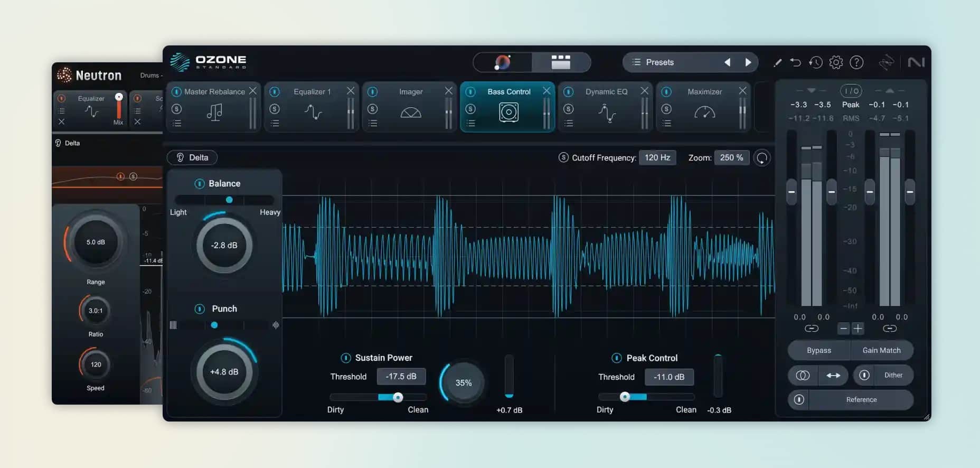Open Imager preset list
Viewport: 980px width, 468px height.
tap(373, 124)
